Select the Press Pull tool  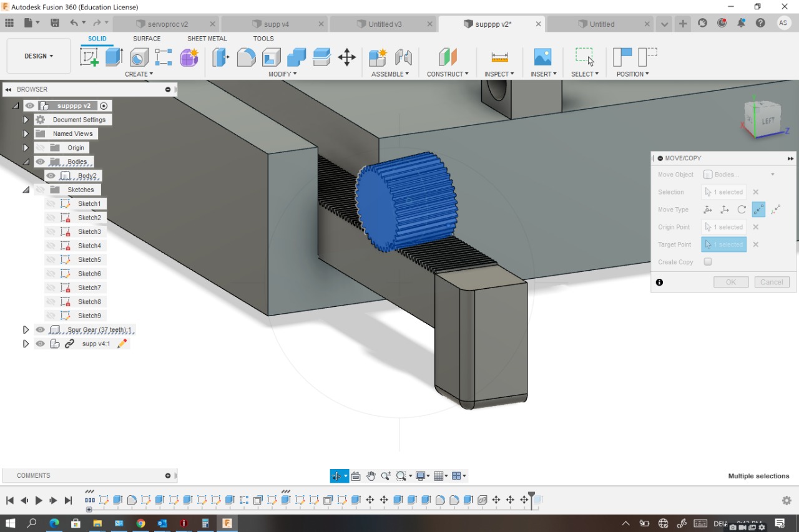pyautogui.click(x=220, y=57)
